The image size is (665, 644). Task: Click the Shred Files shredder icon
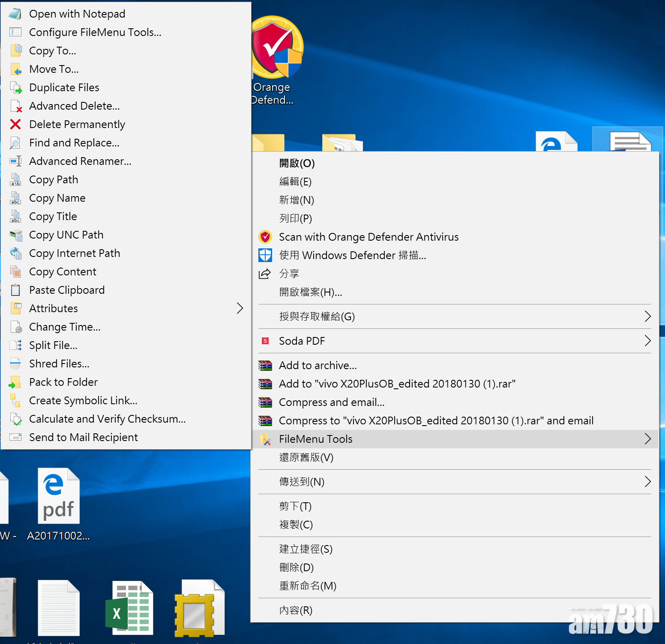click(15, 364)
